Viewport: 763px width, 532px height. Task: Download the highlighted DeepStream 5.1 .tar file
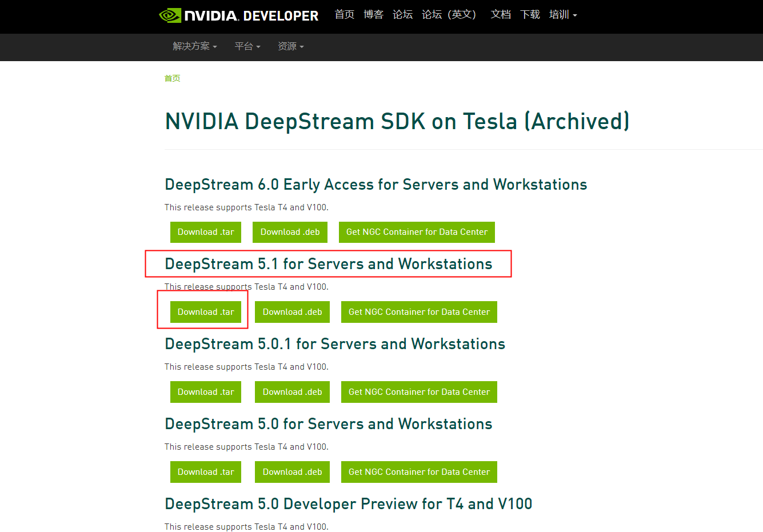pyautogui.click(x=205, y=312)
